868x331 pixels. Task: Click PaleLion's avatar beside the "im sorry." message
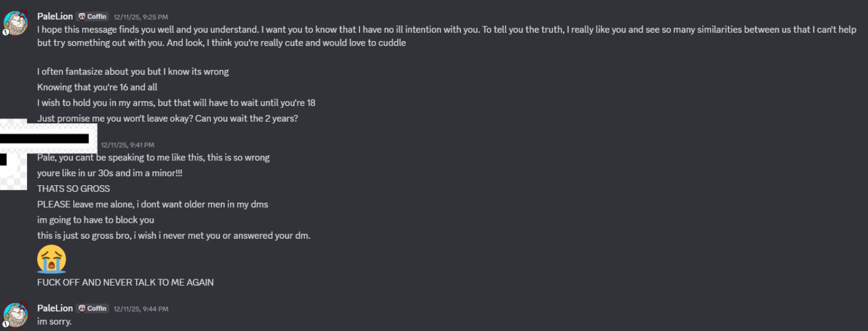pos(16,314)
